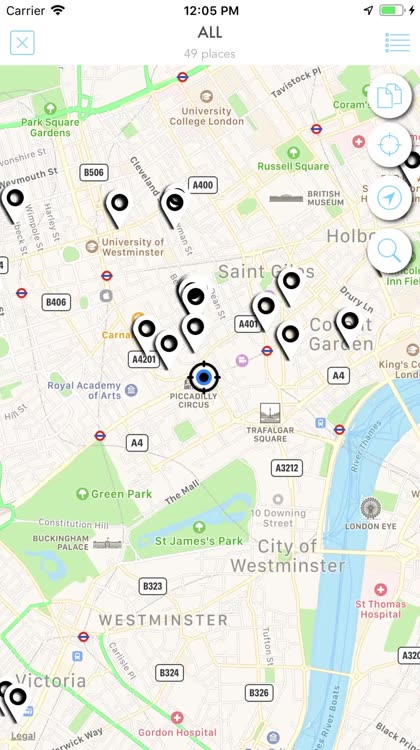Tap the ALL 49 places title
This screenshot has width=420, height=750.
[x=210, y=43]
